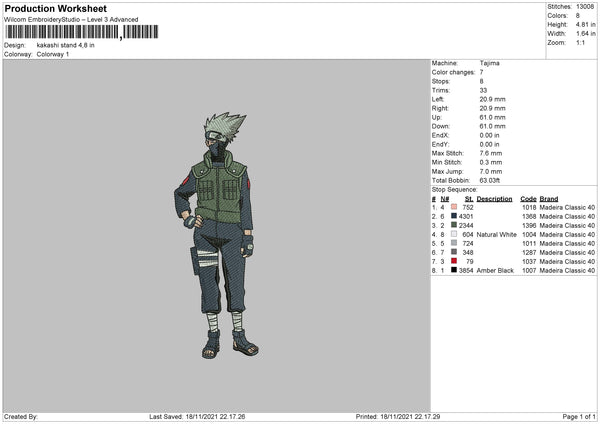Click the Description column header
The image size is (600, 424).
494,199
